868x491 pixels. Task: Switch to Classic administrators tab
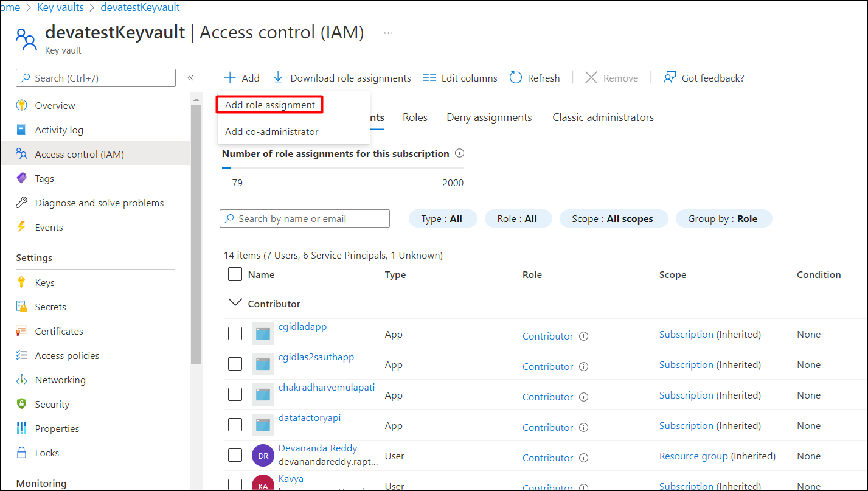[x=603, y=117]
